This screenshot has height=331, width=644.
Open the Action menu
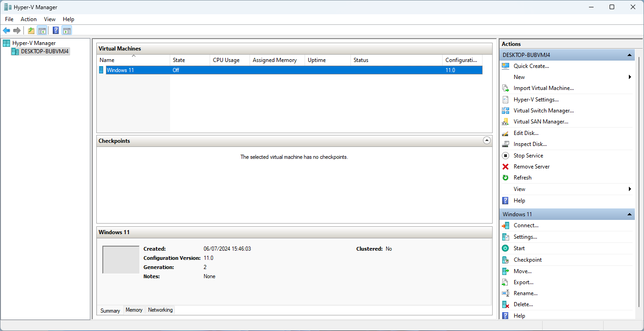(28, 19)
